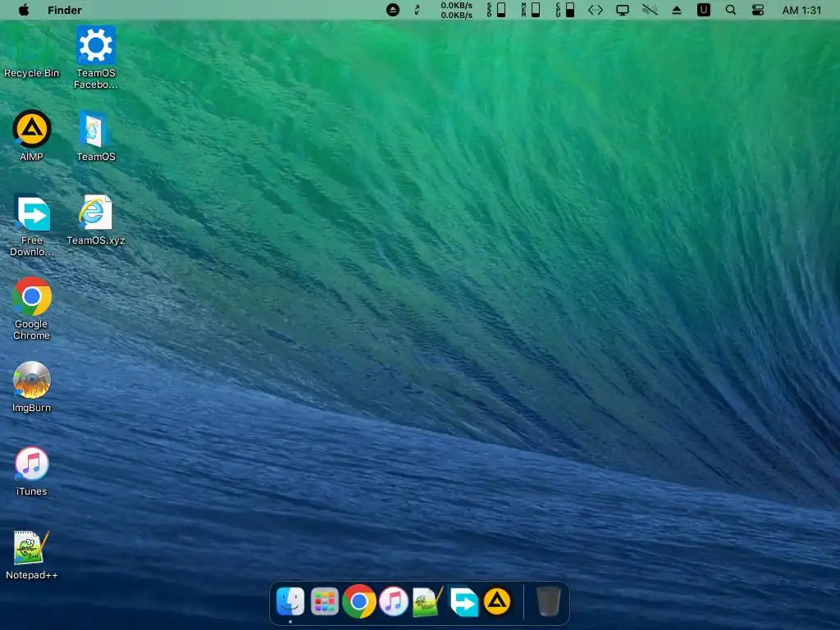Click the MEM usage meter icon
The image size is (840, 630).
point(531,10)
